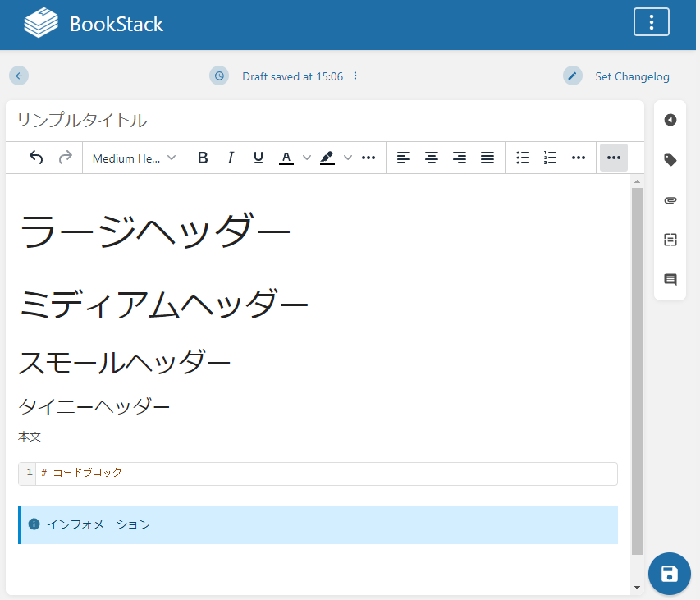Click the BookStack logo link
700x600 pixels.
[94, 24]
